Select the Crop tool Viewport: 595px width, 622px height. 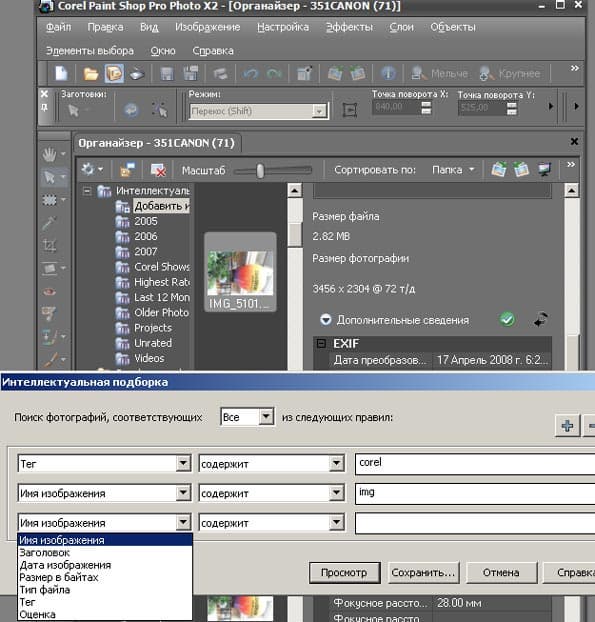coord(49,246)
